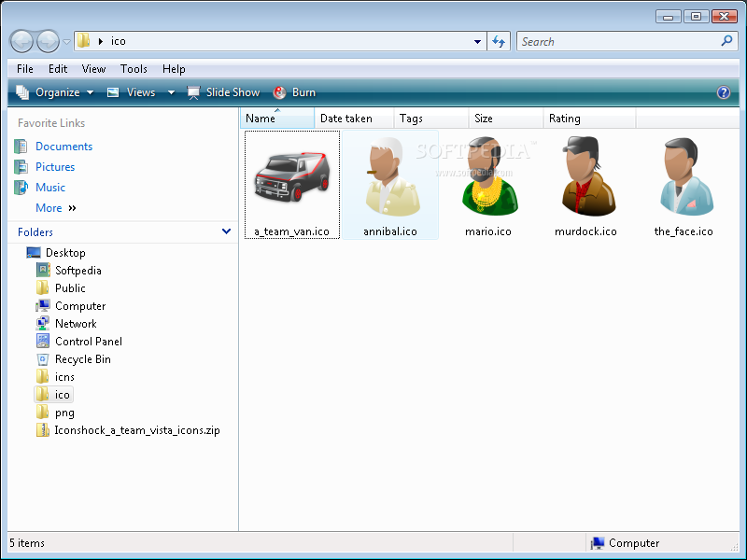Click the ico folder icon in tree
This screenshot has height=560, width=747.
(x=42, y=394)
